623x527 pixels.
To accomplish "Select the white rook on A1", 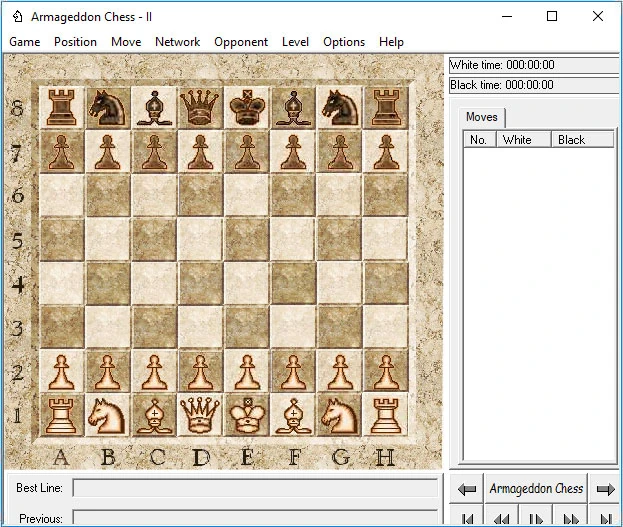I will click(x=62, y=415).
